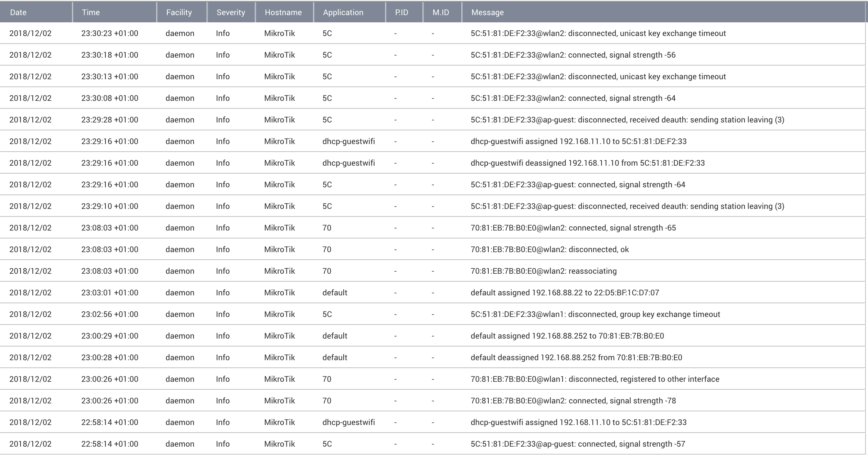Viewport: 868px width, 456px height.
Task: Sort by the Date column header
Action: click(x=36, y=12)
